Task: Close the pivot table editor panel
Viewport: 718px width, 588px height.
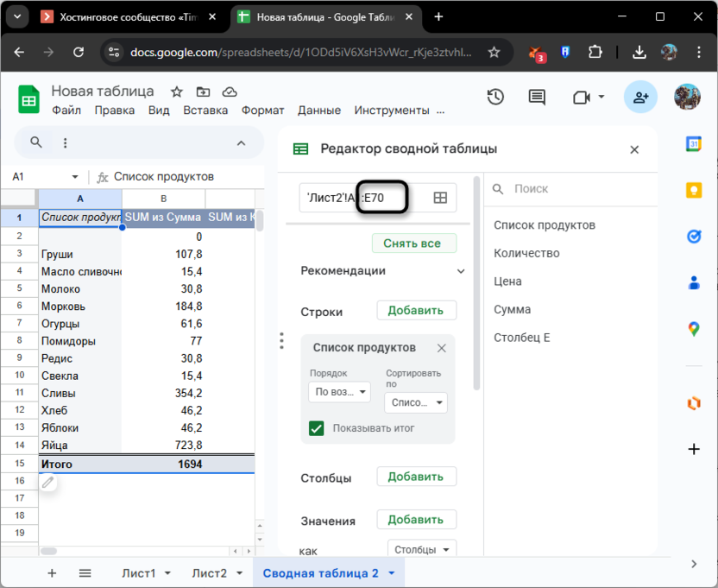Action: [634, 149]
